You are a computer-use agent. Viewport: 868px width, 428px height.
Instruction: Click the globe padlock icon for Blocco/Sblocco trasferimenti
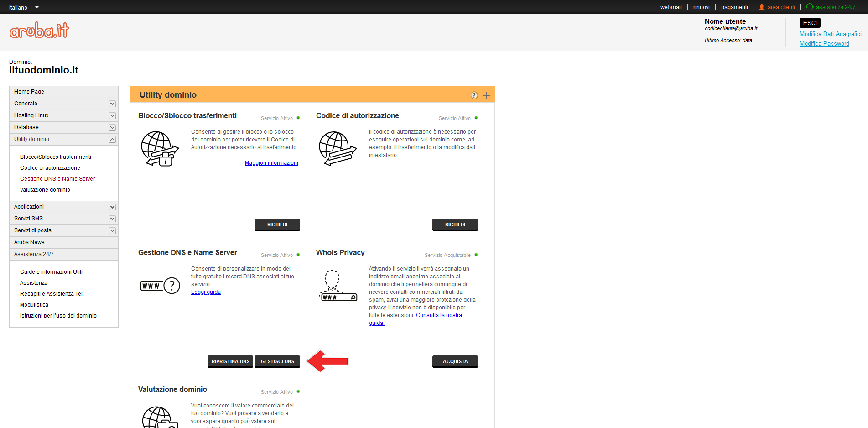tap(160, 149)
